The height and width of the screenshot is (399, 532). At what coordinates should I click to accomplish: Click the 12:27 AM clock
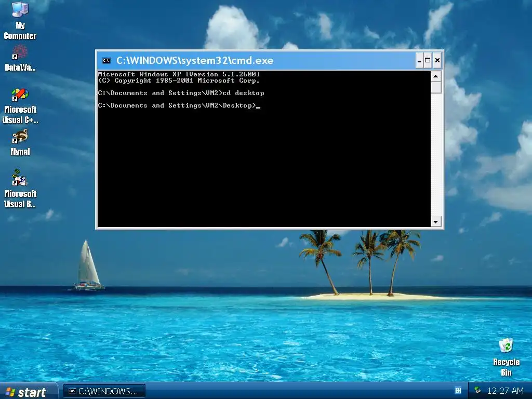[x=505, y=391]
